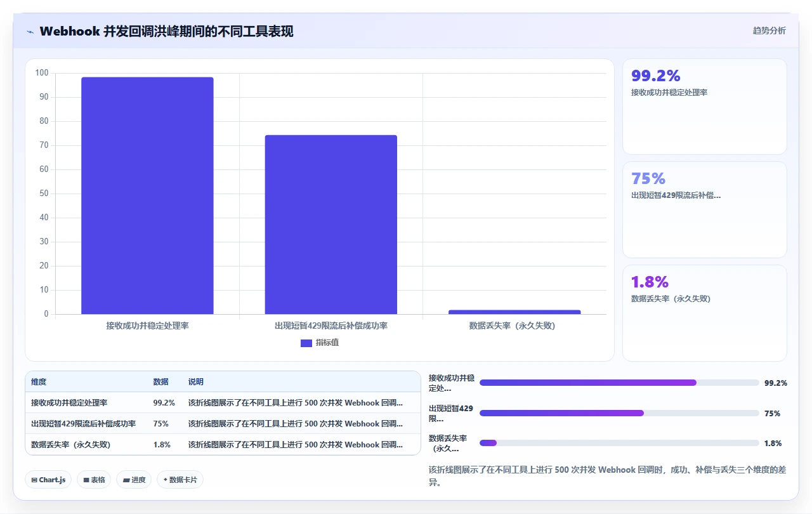The image size is (812, 514).
Task: Click the 1.8% progress bar
Action: click(619, 443)
